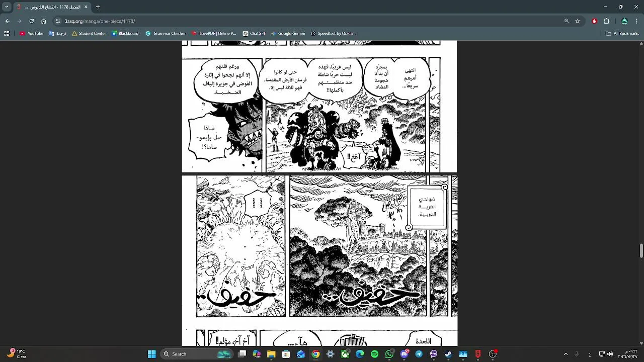
Task: Open the Chrome three-dot menu
Action: (636, 21)
